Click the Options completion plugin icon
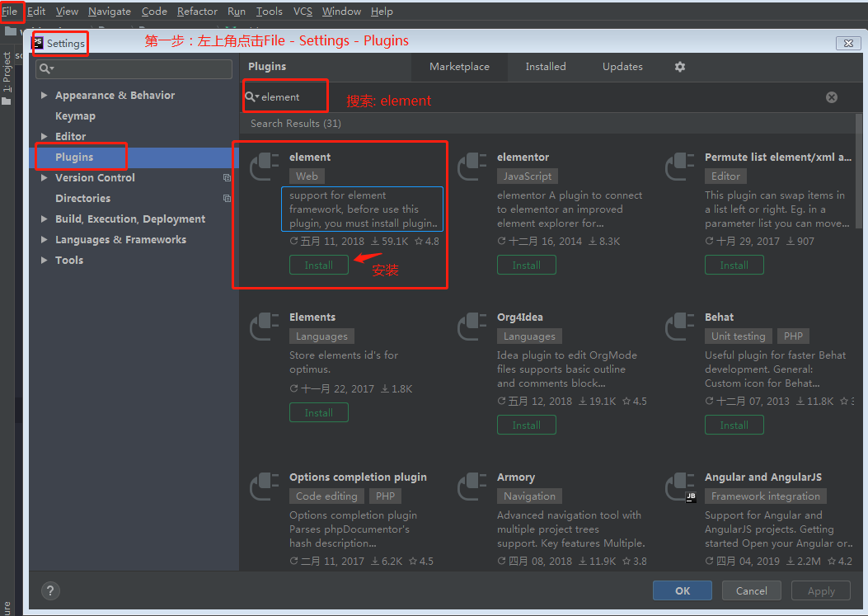This screenshot has height=616, width=868. coord(264,487)
